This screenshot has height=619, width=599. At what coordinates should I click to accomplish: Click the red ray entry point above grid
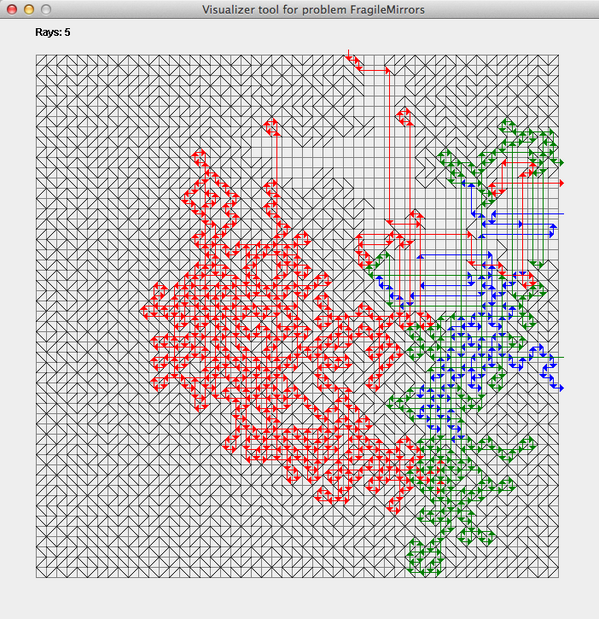[x=348, y=52]
